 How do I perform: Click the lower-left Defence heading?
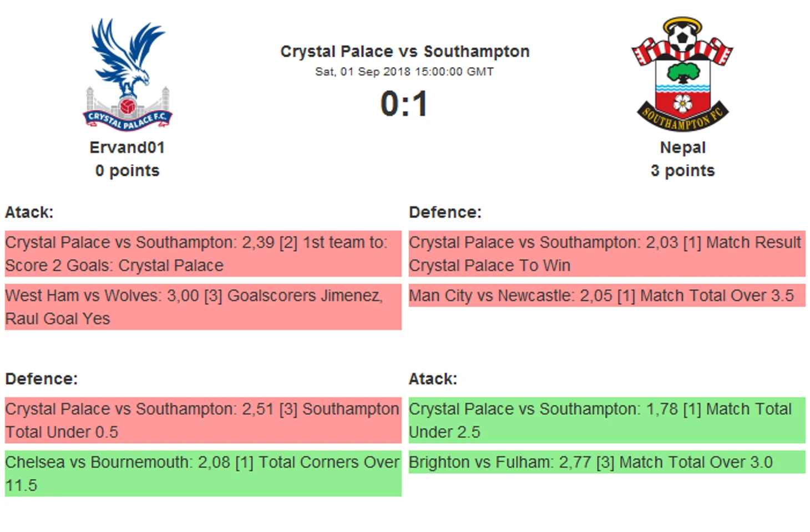tap(42, 379)
